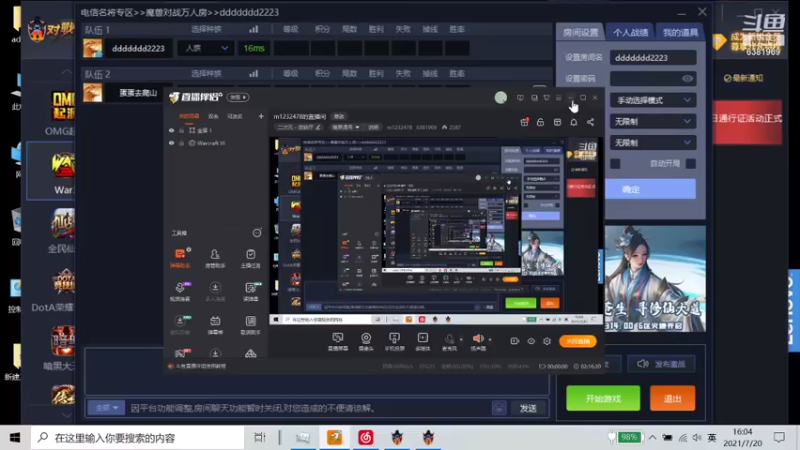Screen dimensions: 800x450
Task: Tick the checkbox left of 自动开局 label
Action: (615, 164)
